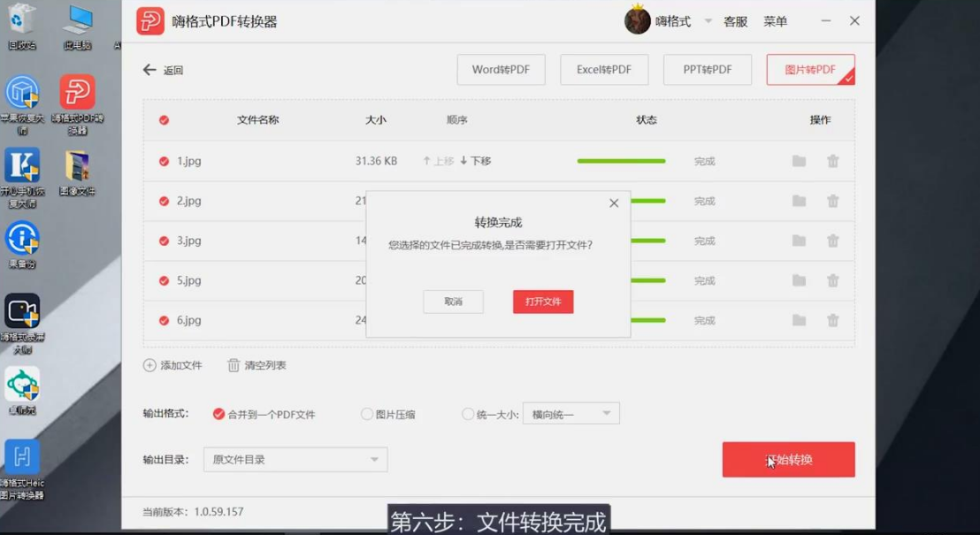Expand the 横向统一 size dropdown
The width and height of the screenshot is (980, 535).
(x=570, y=414)
